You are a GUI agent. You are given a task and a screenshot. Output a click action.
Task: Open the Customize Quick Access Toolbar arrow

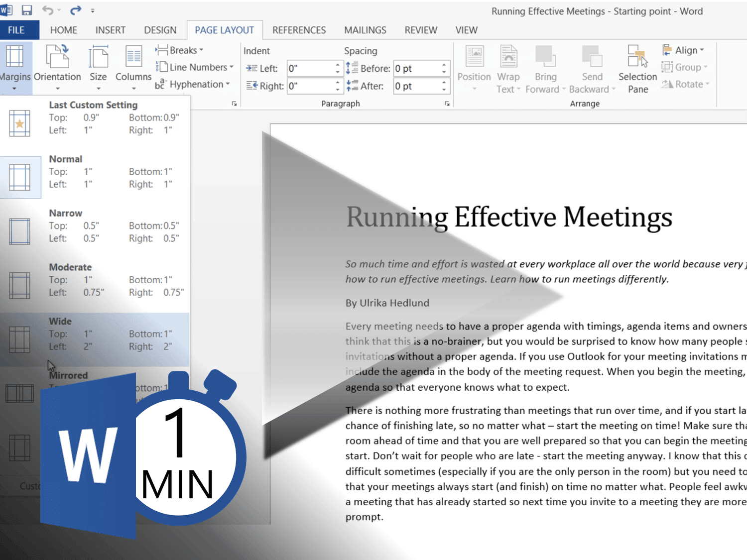coord(93,10)
